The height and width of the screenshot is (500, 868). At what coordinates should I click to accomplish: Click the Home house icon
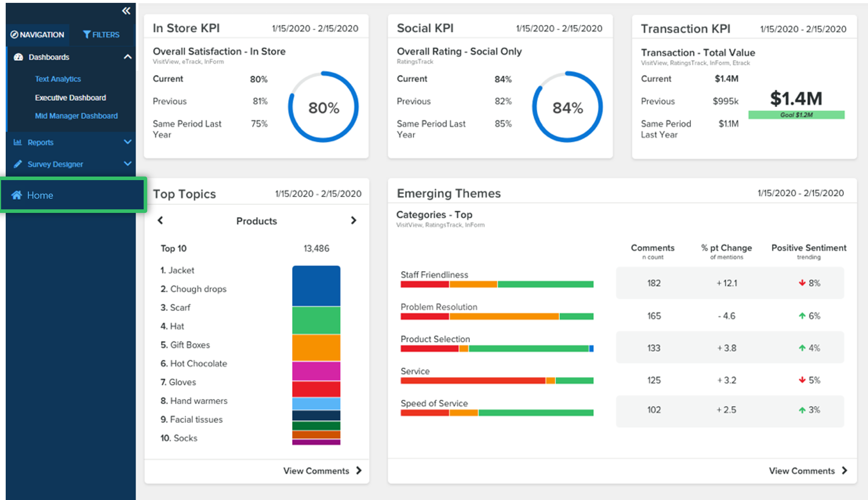click(x=16, y=195)
